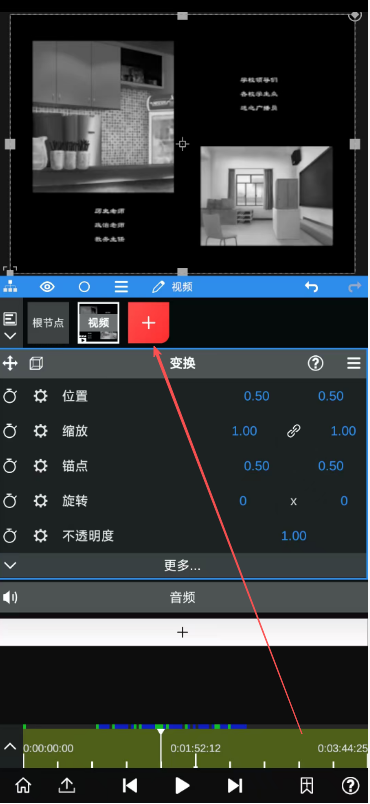Tap the preview bottom-left corner bracket icon

click(x=10, y=271)
